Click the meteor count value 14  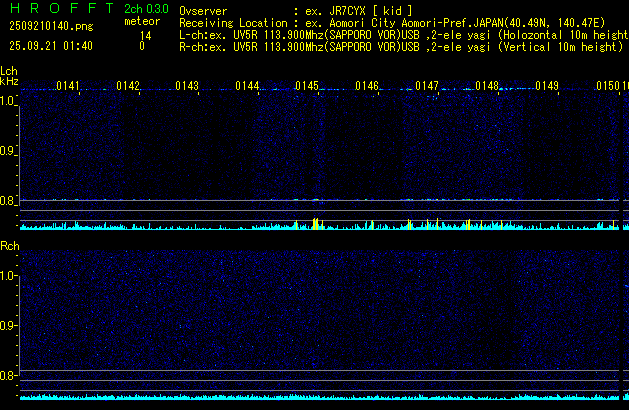click(145, 35)
